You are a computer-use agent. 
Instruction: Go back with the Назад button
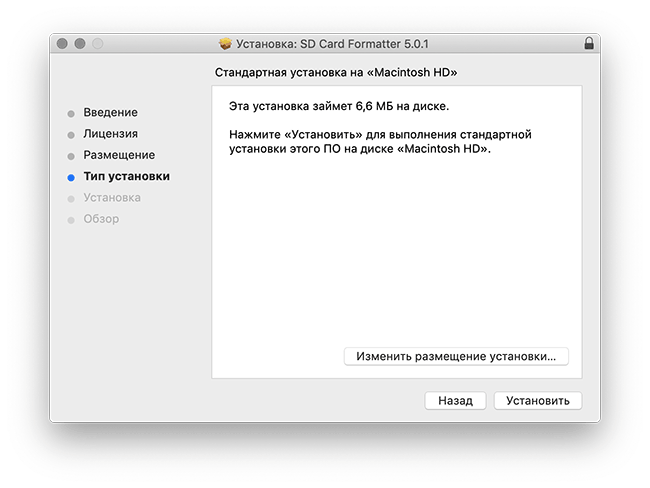coord(455,401)
